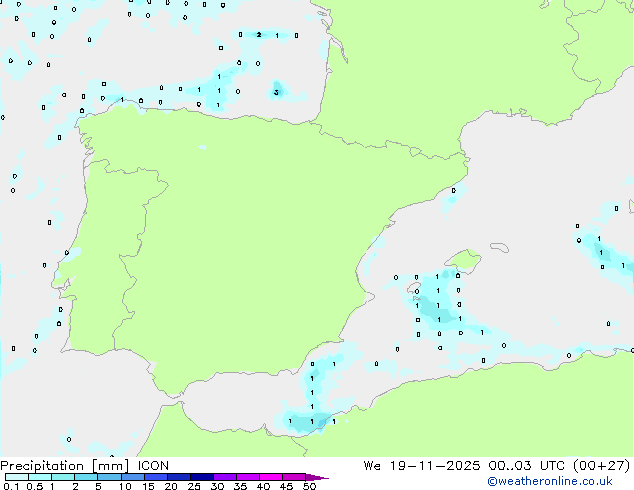Select the 2–5 mm legend swatch

click(x=86, y=477)
